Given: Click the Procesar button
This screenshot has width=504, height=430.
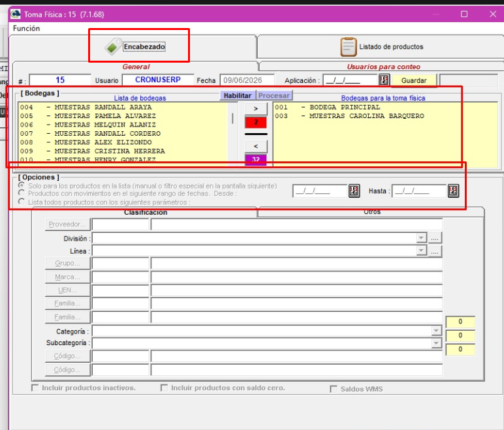Looking at the screenshot, I should [274, 95].
